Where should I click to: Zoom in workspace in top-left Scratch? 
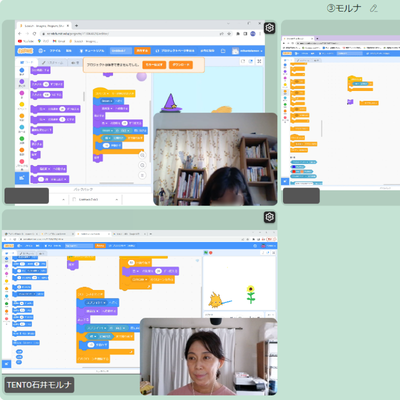(142, 155)
